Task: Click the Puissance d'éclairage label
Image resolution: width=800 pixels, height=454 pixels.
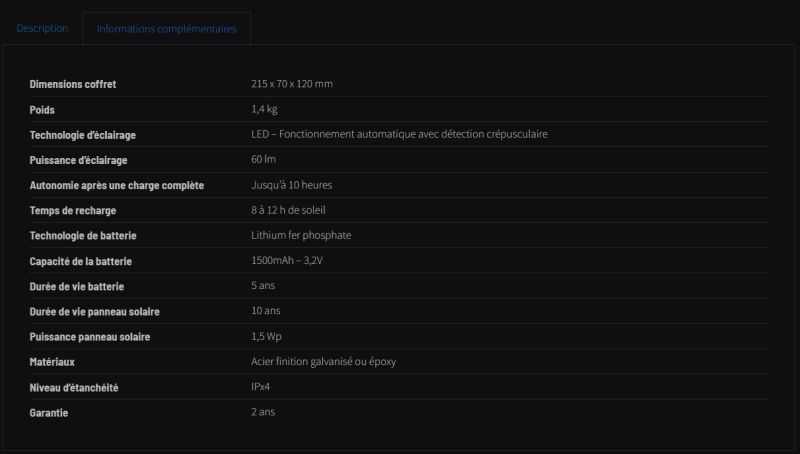Action: [79, 160]
